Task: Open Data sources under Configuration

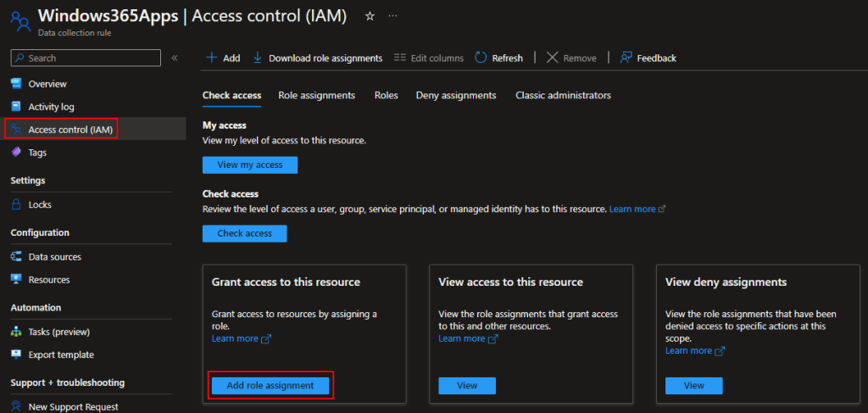Action: click(x=54, y=257)
